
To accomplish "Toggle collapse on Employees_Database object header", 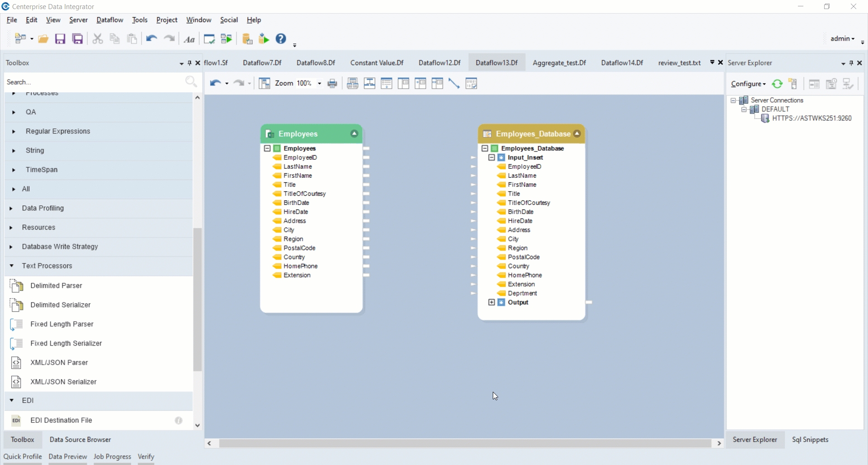I will tap(577, 134).
